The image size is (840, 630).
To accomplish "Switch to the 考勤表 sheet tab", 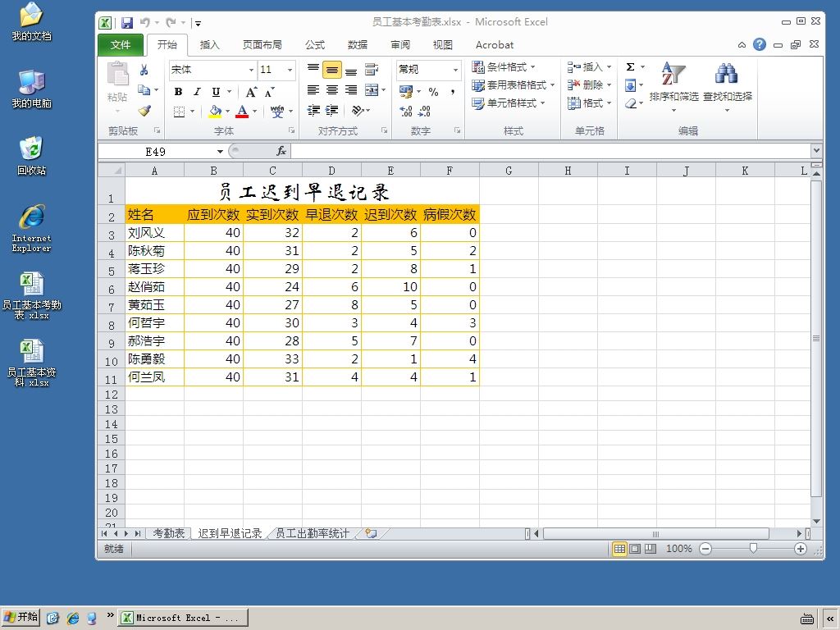I will 169,533.
